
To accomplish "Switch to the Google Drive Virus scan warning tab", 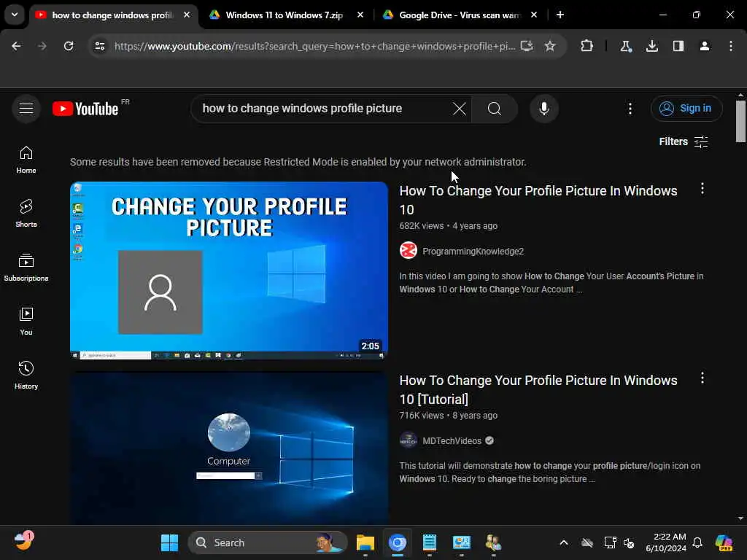I will point(460,15).
